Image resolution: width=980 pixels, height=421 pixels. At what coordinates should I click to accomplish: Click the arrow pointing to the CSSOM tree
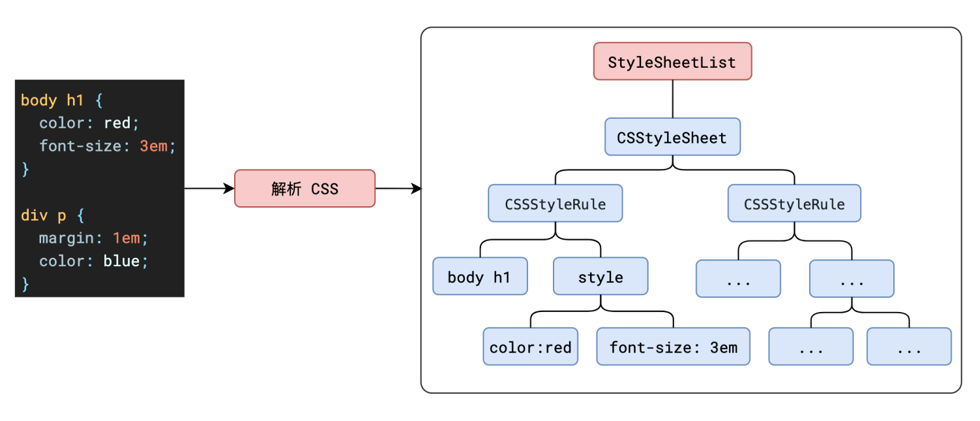(x=398, y=188)
